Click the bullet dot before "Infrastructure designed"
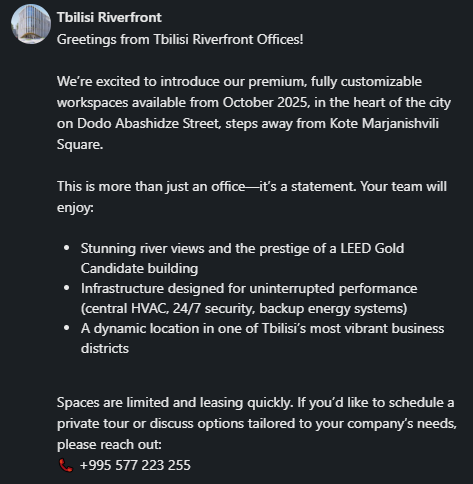 coord(67,288)
